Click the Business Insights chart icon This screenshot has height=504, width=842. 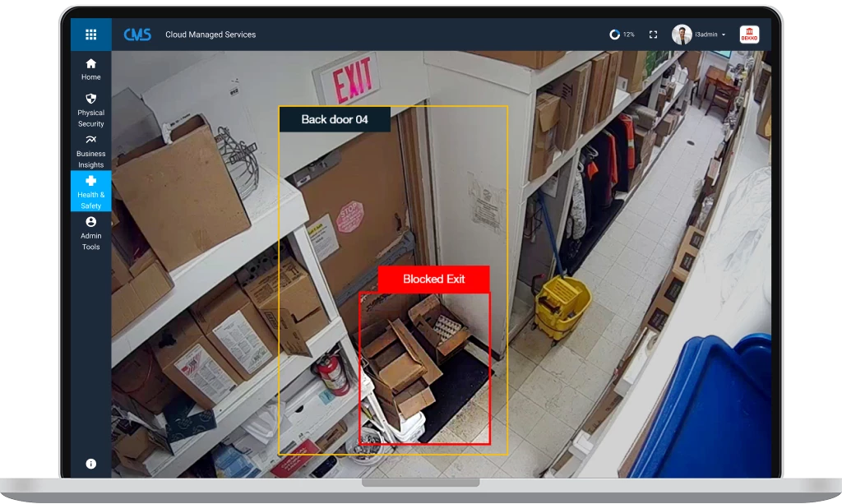pos(90,140)
